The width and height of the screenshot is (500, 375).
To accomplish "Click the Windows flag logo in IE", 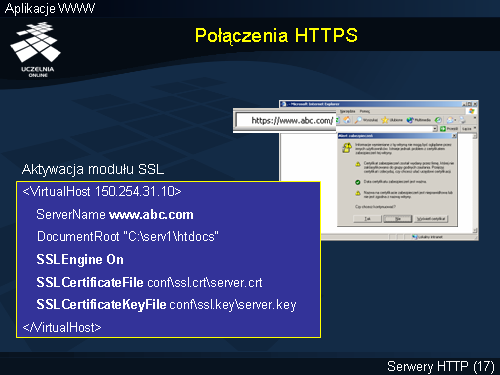I will tap(471, 111).
